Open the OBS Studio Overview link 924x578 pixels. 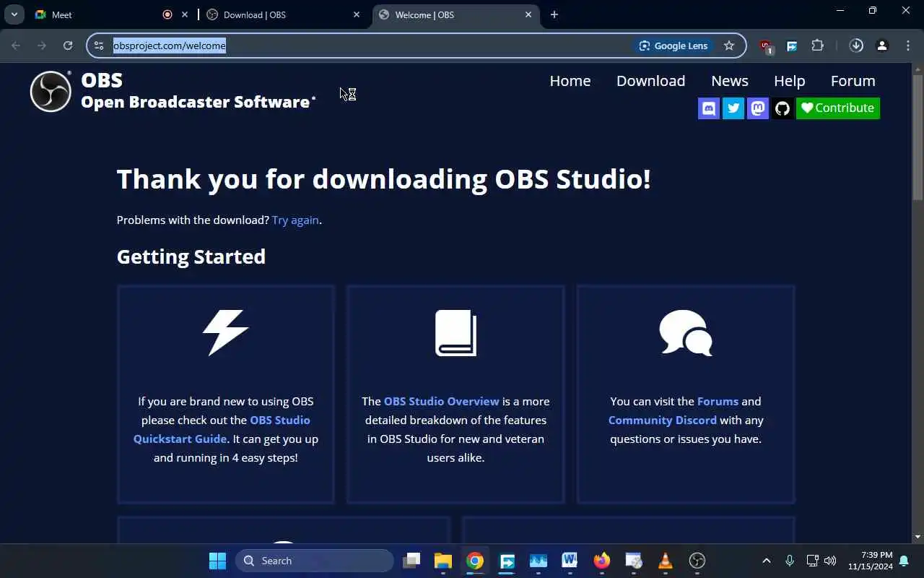pyautogui.click(x=442, y=402)
